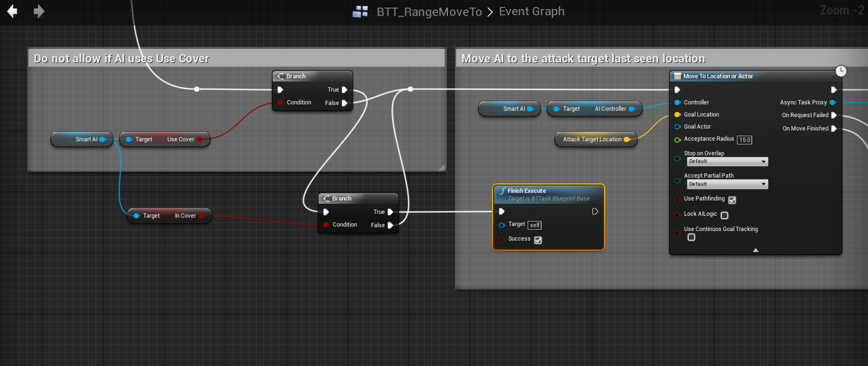868x366 pixels.
Task: Enable the Lock AILogic checkbox
Action: 724,215
